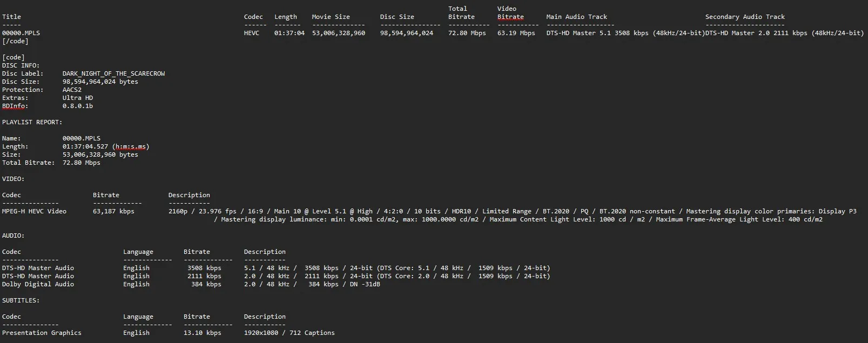This screenshot has height=343, width=868.
Task: Click the disc label DARK_NIGHT_OF_THE_SCARECROW
Action: [113, 73]
